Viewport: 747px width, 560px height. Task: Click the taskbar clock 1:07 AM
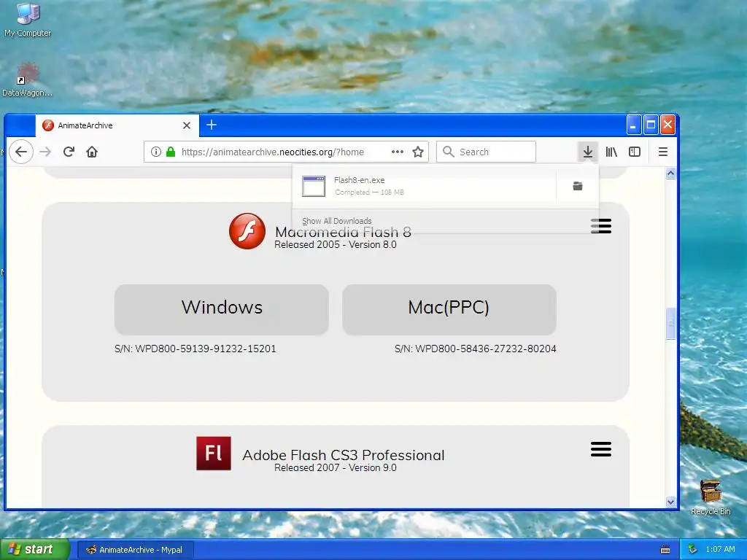point(720,550)
